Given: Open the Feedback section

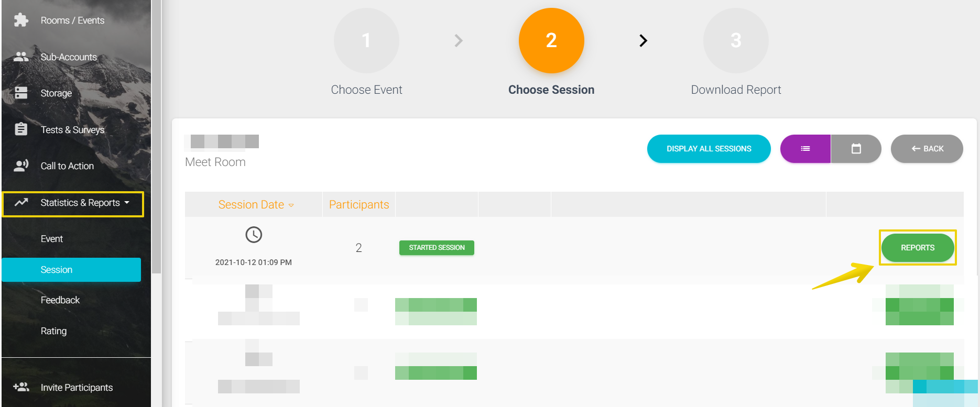Looking at the screenshot, I should [60, 300].
